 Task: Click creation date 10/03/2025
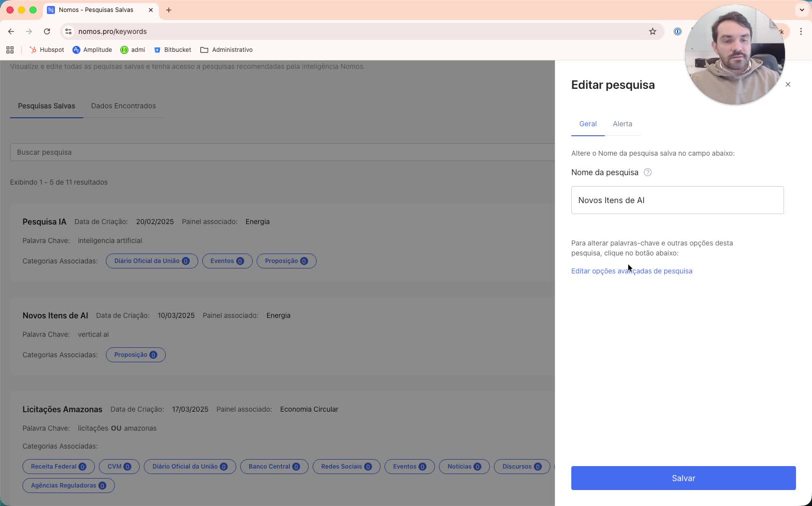click(176, 315)
